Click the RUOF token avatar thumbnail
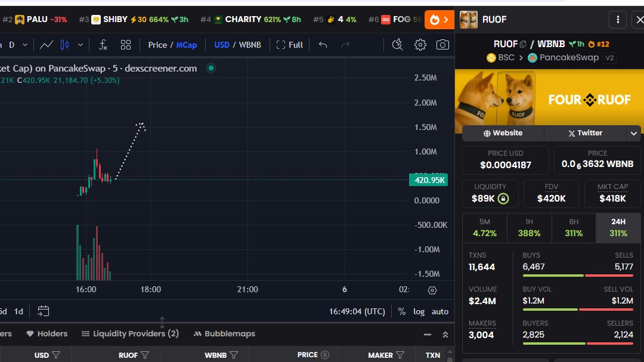644x362 pixels. click(x=468, y=19)
